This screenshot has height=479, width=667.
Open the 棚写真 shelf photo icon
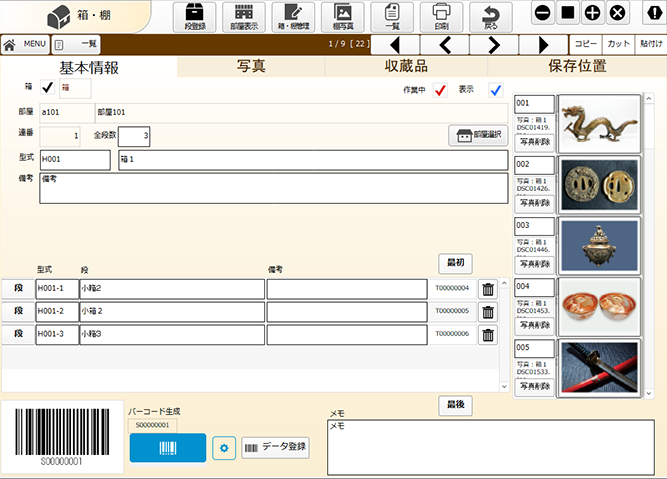pyautogui.click(x=343, y=17)
